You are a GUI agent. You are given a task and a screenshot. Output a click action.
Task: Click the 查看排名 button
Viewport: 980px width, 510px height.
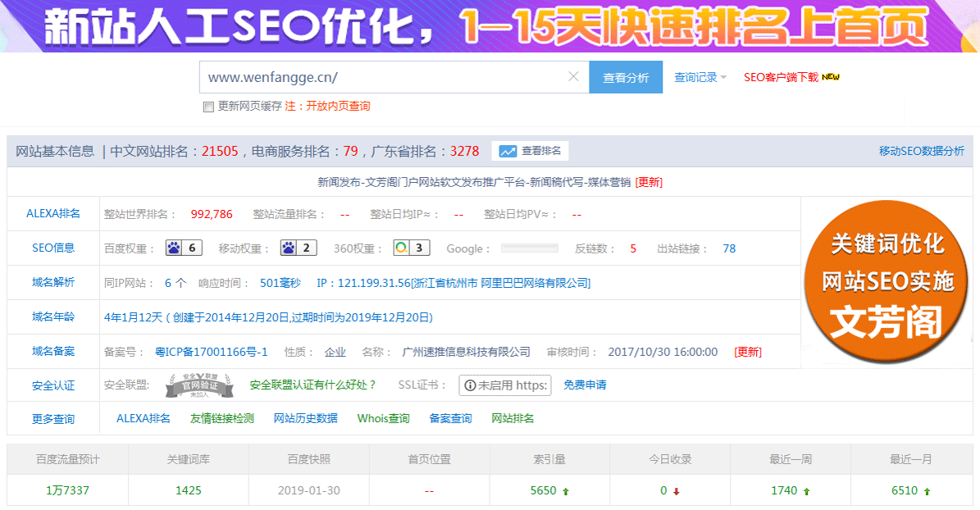coord(530,151)
